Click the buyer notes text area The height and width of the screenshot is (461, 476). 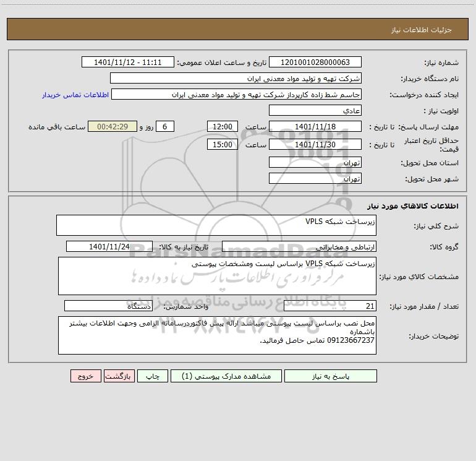[217, 335]
